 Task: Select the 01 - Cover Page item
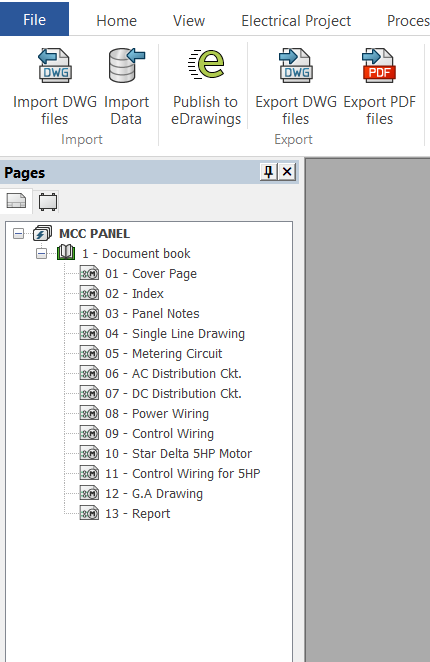151,274
